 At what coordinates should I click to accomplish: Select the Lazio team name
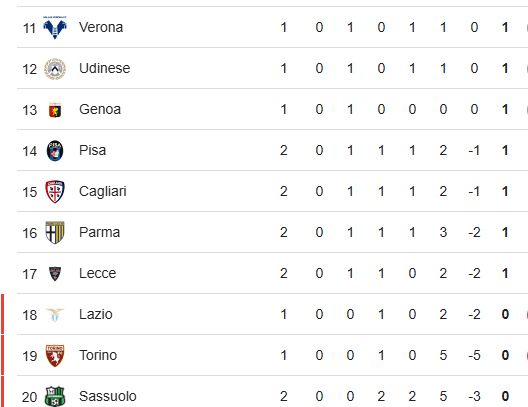tap(96, 314)
